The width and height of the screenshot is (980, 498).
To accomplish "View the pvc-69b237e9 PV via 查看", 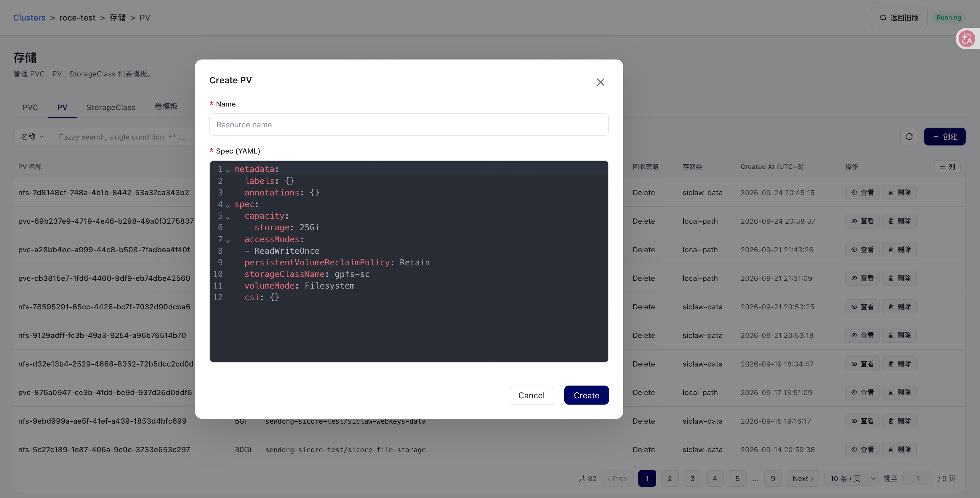I will click(x=862, y=221).
